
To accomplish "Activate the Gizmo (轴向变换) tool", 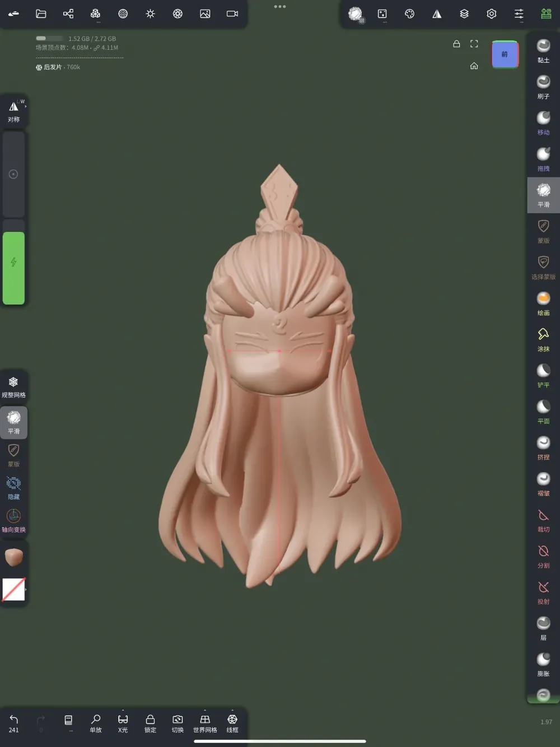I will coord(13,520).
